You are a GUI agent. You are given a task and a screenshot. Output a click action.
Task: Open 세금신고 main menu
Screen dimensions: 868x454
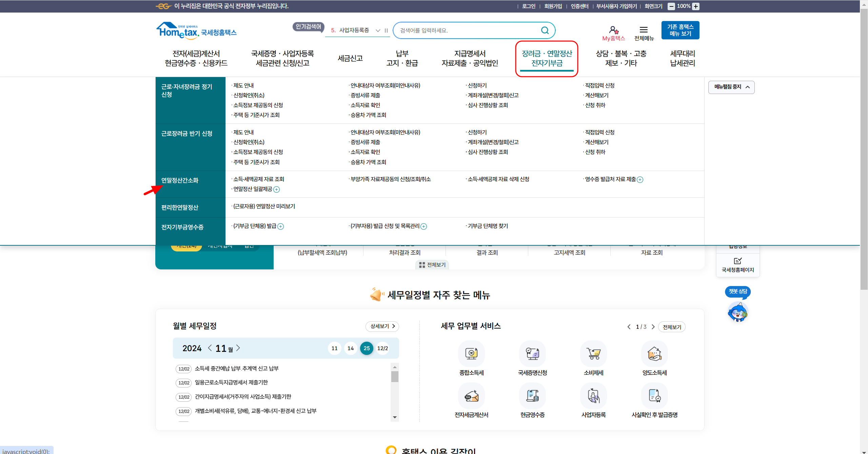tap(350, 58)
